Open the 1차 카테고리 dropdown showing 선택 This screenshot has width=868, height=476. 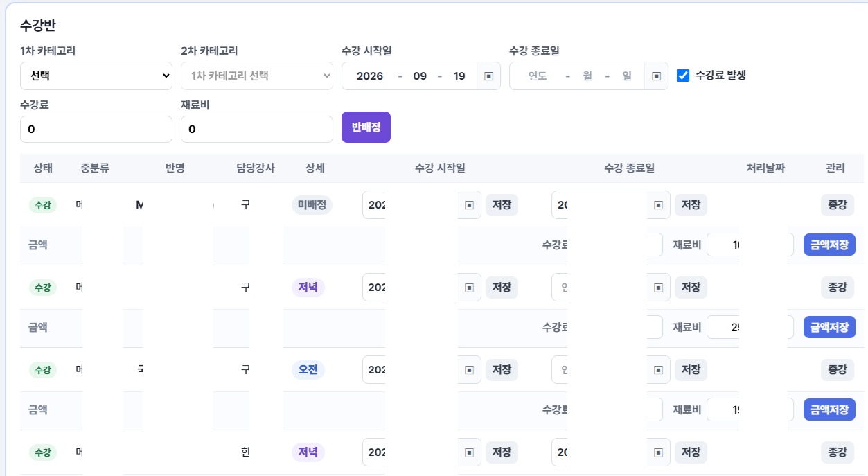[x=96, y=76]
